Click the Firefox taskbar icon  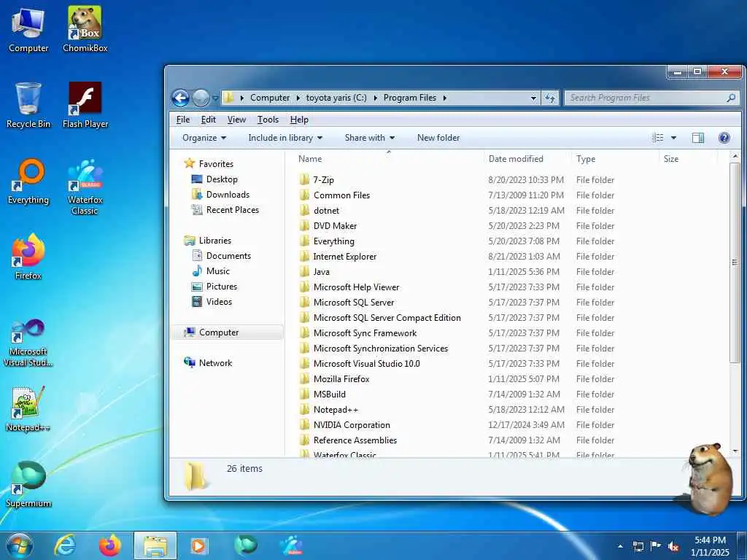[x=110, y=545]
